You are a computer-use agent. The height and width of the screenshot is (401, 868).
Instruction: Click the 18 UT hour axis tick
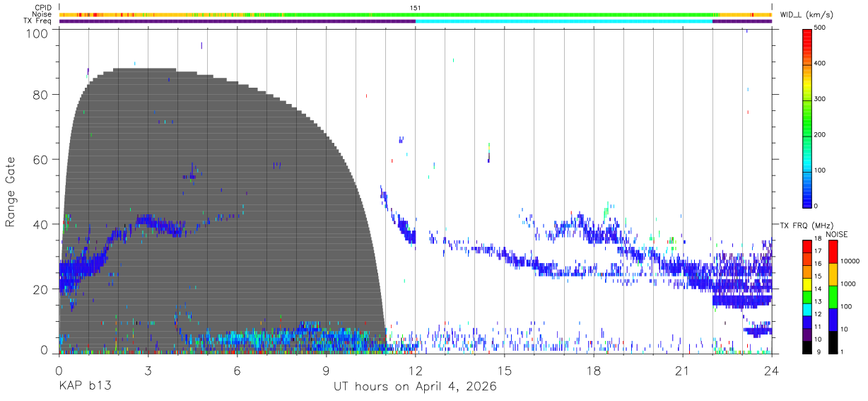pyautogui.click(x=593, y=371)
